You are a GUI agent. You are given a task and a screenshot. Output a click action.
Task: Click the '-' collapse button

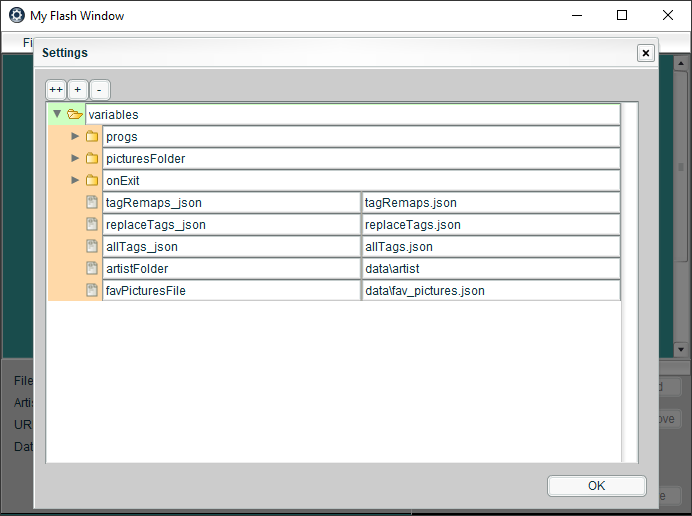click(x=100, y=89)
